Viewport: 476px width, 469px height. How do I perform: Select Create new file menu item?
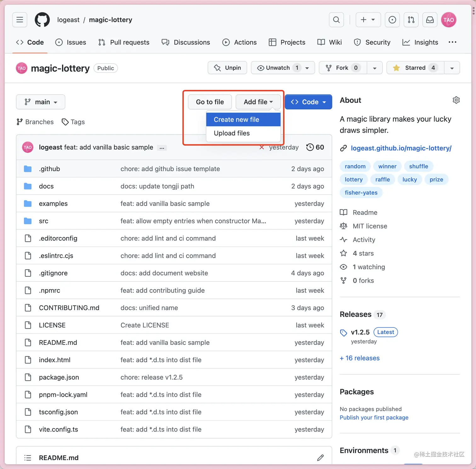coord(243,120)
